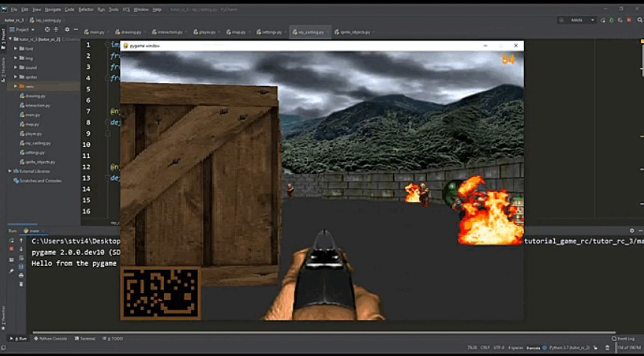Click run with coverage icon in toolbar
This screenshot has height=356, width=644.
tap(620, 20)
